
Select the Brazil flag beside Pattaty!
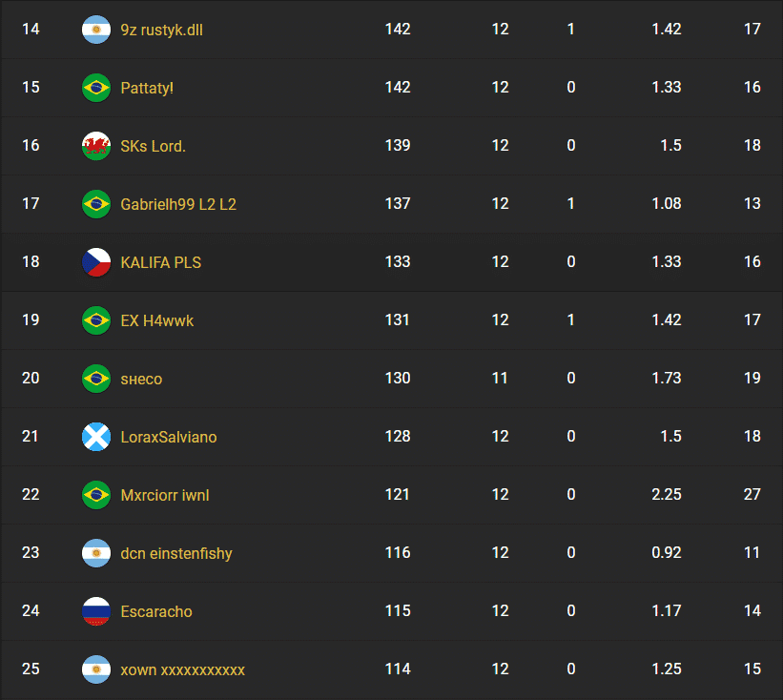[x=95, y=88]
